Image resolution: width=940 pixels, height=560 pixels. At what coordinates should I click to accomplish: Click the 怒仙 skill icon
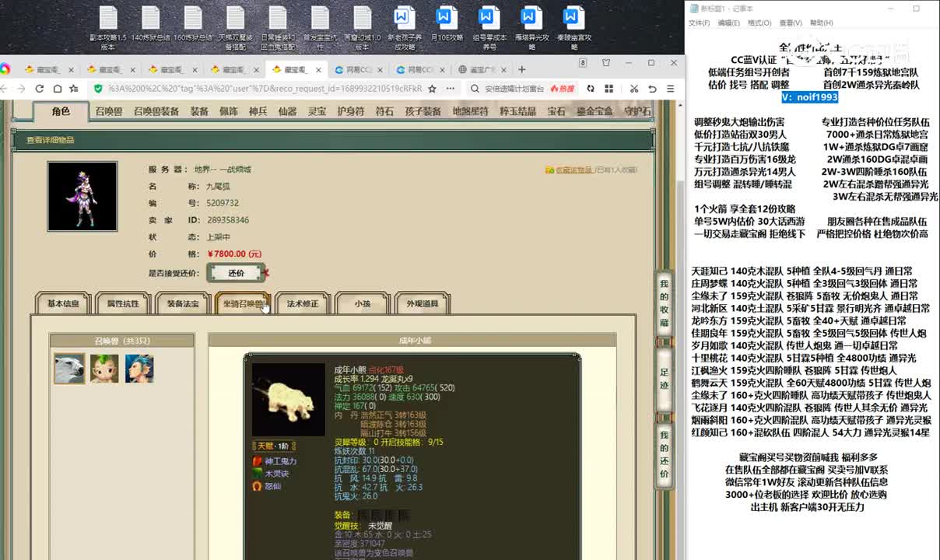tap(258, 486)
